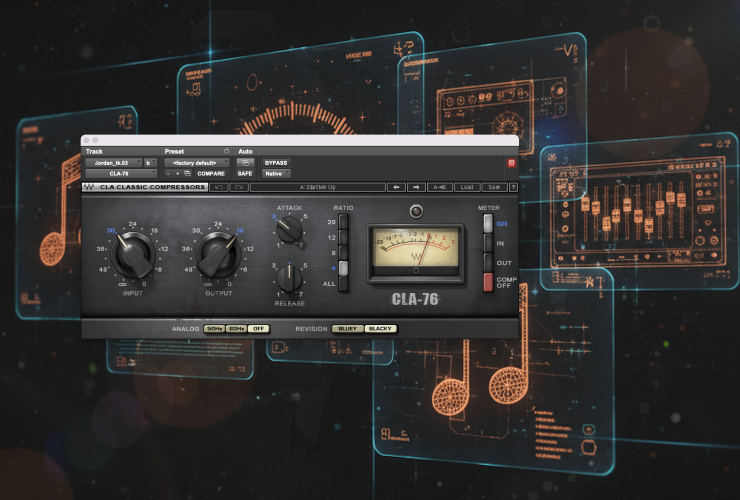The image size is (740, 500).
Task: Toggle the COMPARE button
Action: tap(210, 174)
